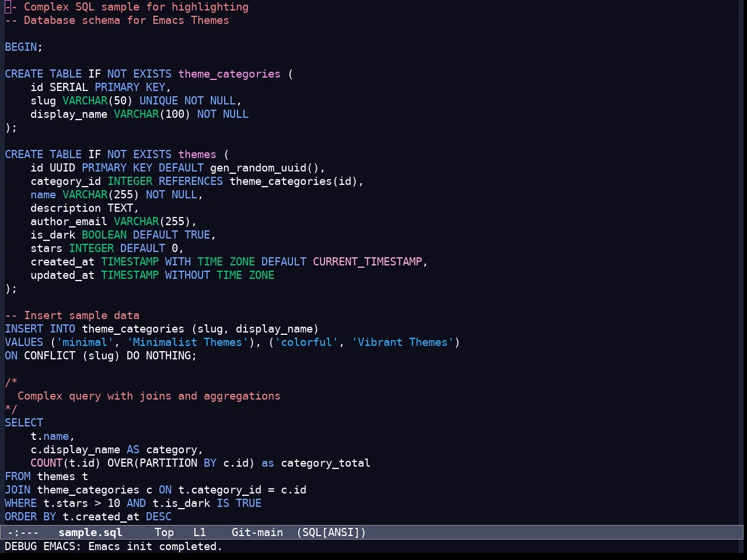This screenshot has width=747, height=560.
Task: Place cursor on the BEGIN; statement
Action: click(x=24, y=47)
